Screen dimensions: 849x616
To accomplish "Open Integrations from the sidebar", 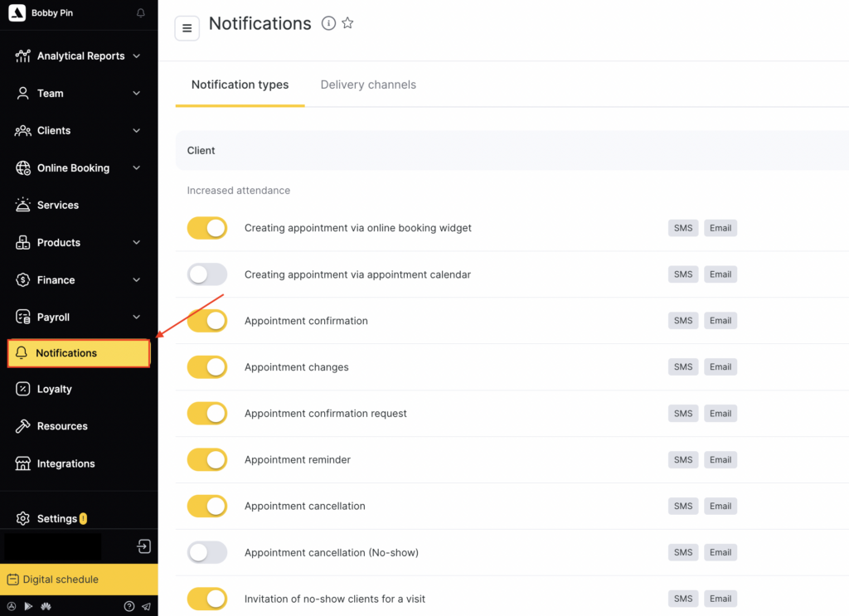I will click(x=65, y=463).
